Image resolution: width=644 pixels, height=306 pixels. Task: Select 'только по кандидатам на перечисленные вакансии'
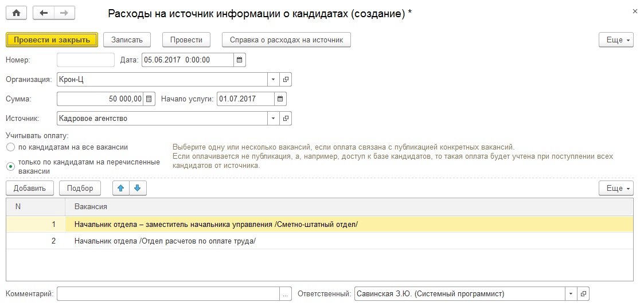[10, 166]
